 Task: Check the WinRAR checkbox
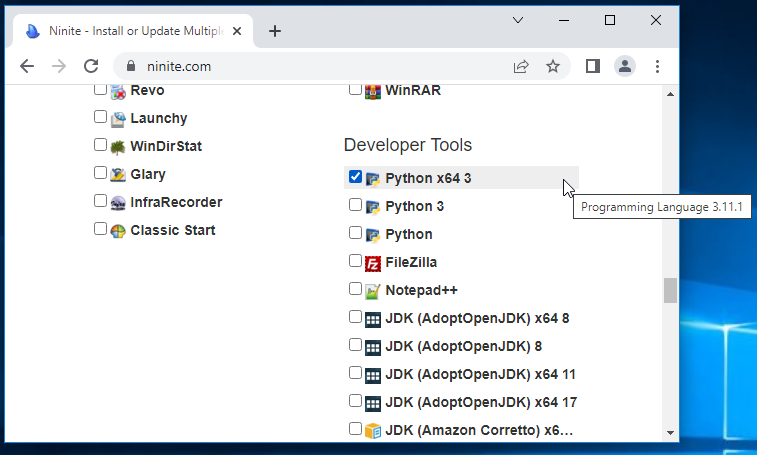(x=355, y=89)
